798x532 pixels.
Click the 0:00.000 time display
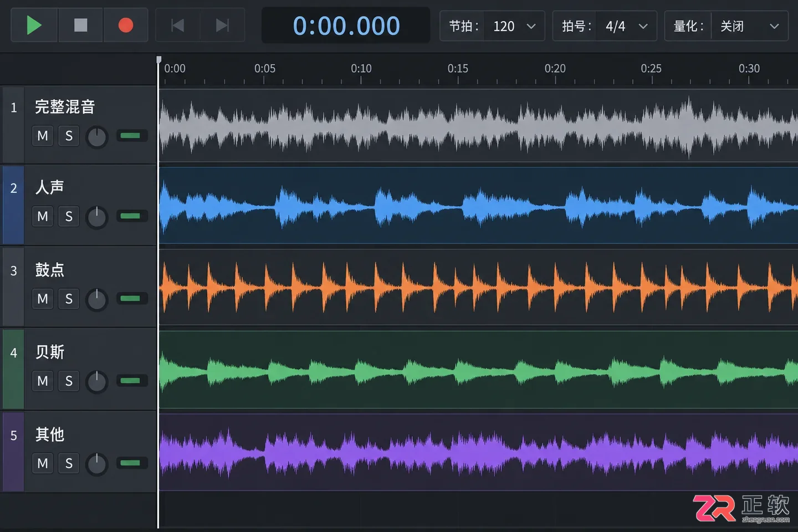click(346, 25)
